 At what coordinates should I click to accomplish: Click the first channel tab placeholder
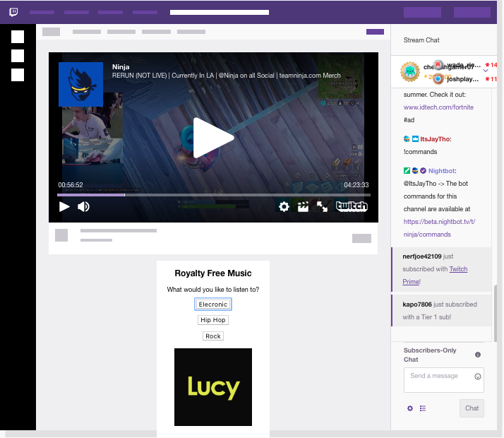[87, 32]
